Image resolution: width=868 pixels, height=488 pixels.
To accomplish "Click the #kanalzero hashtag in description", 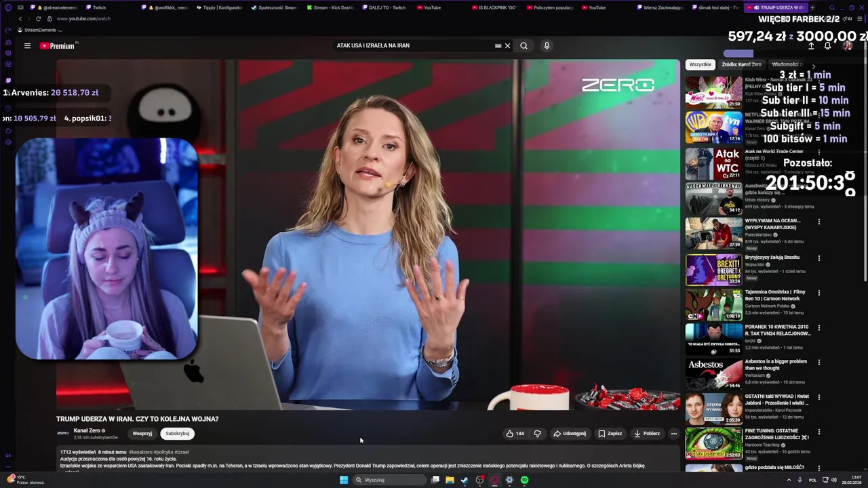I will [x=140, y=452].
